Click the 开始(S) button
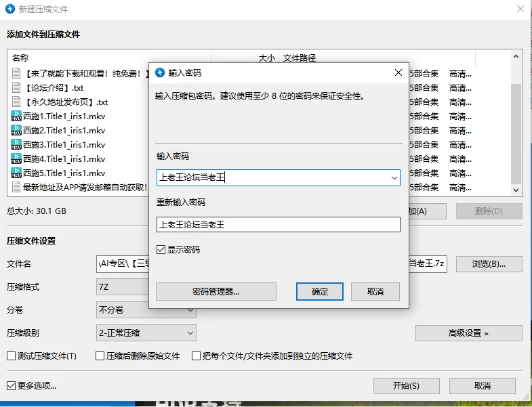532x407 pixels. point(407,386)
